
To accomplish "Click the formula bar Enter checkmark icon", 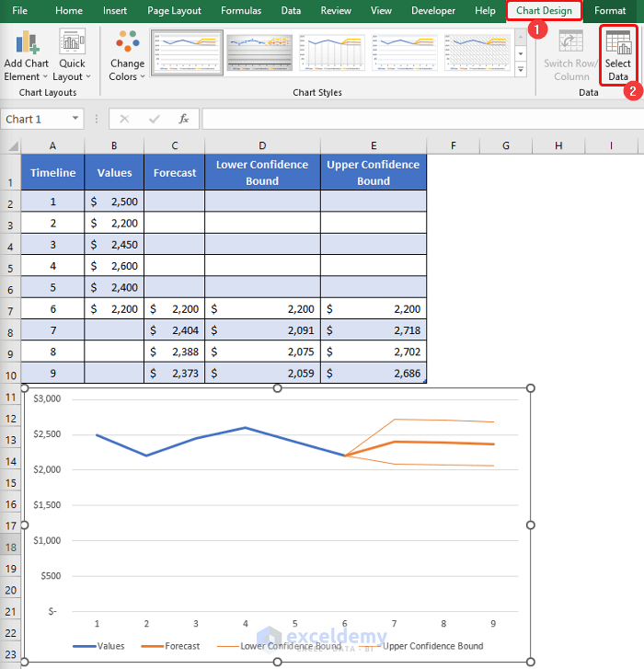I will click(x=154, y=119).
